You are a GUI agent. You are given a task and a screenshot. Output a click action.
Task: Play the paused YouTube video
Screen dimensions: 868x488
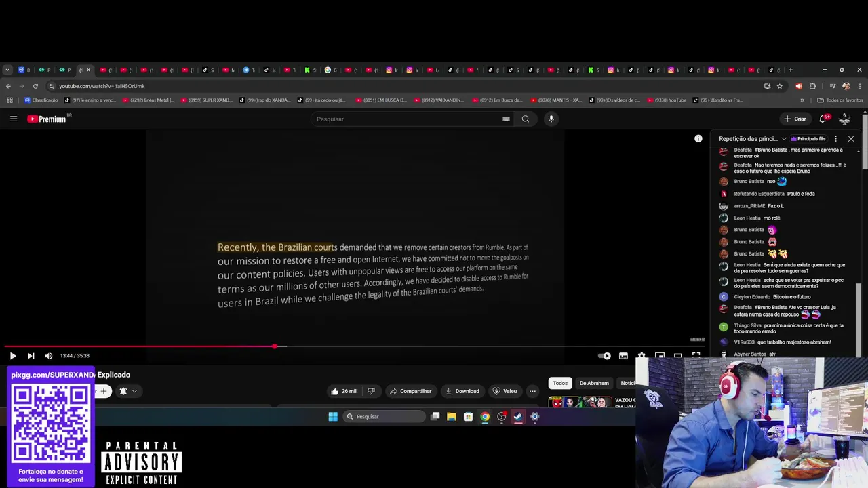coord(13,356)
